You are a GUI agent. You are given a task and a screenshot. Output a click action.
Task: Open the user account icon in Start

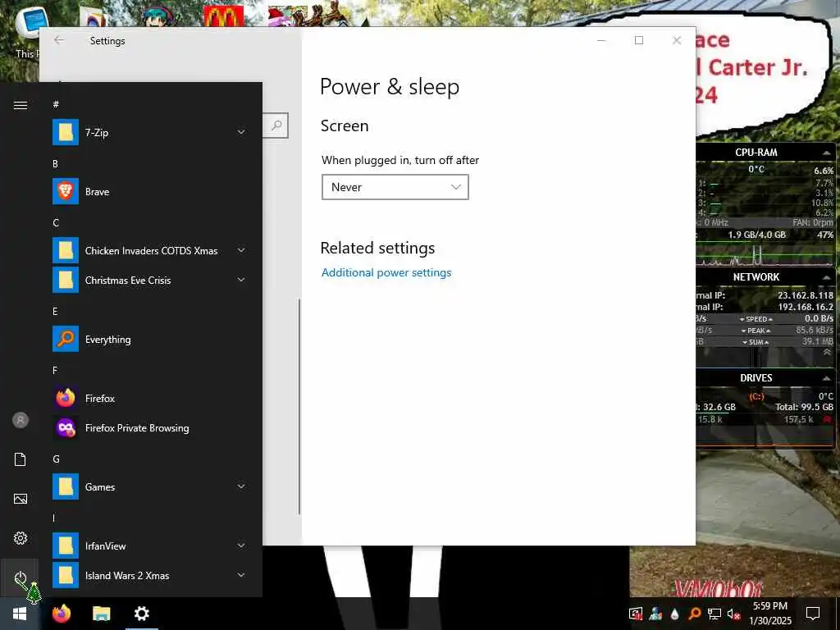(21, 420)
